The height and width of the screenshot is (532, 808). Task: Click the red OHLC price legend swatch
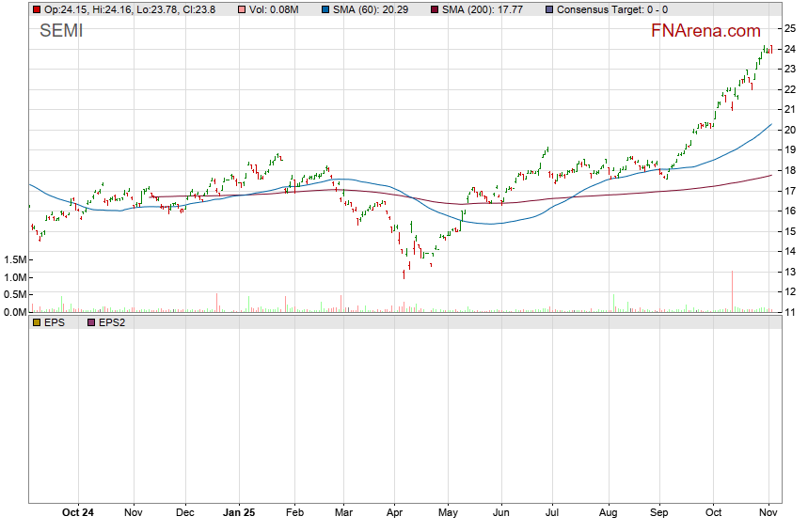pyautogui.click(x=37, y=9)
